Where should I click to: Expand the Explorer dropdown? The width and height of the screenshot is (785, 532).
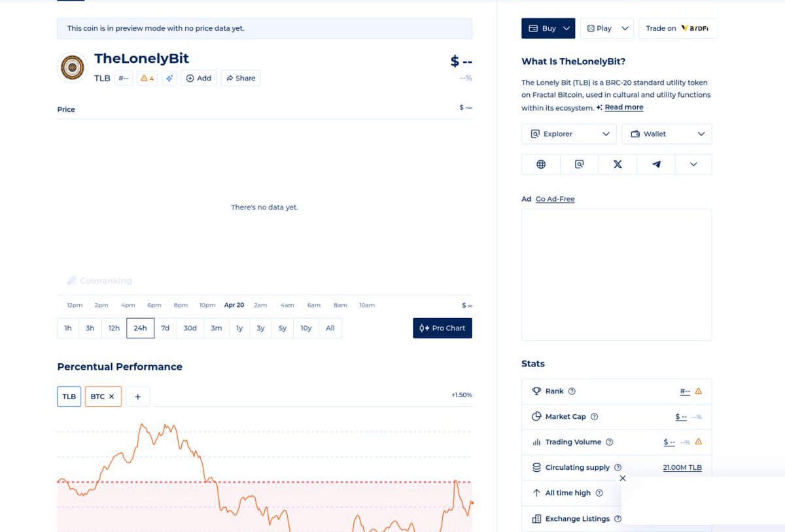tap(569, 133)
